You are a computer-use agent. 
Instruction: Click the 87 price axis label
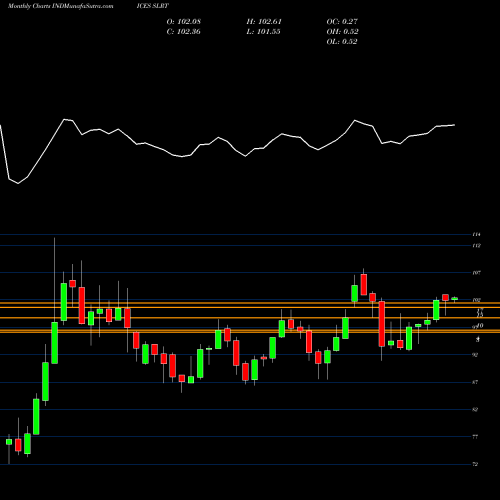[475, 382]
